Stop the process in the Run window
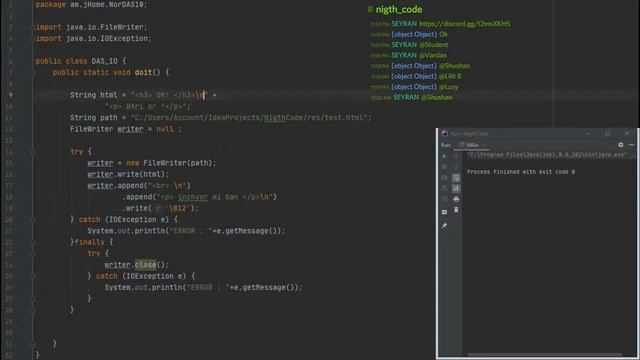 pos(444,167)
